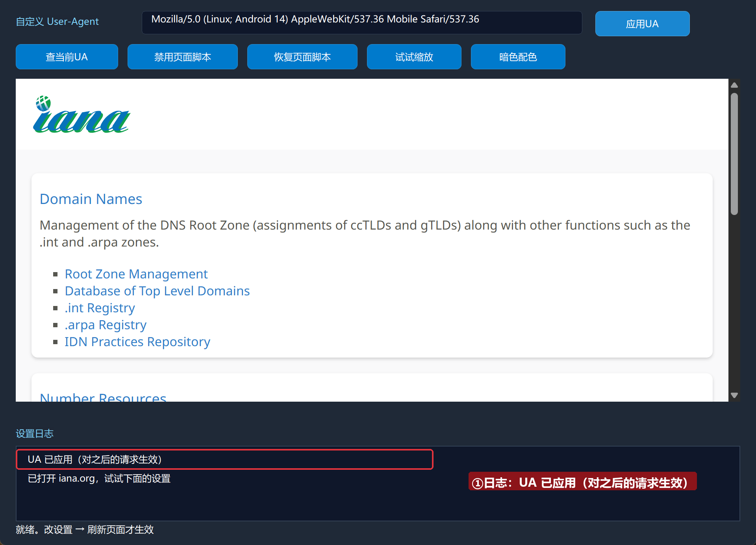Open the .arpa Registry link

(106, 324)
